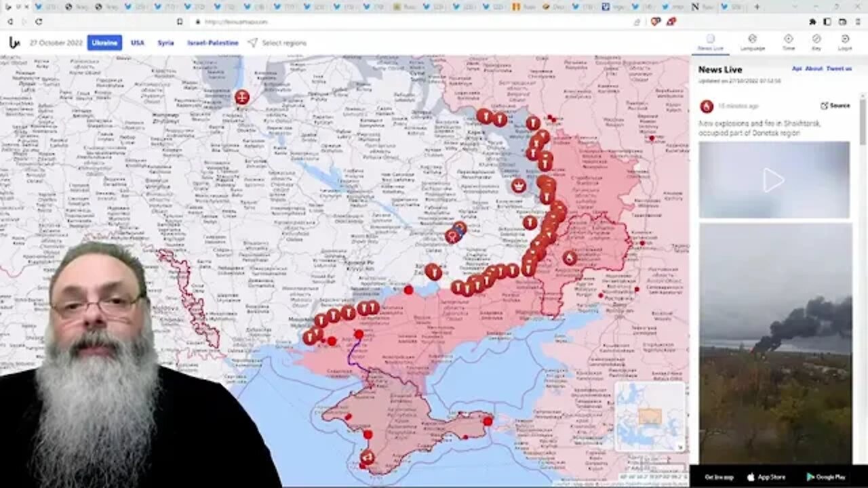The width and height of the screenshot is (868, 488).
Task: Open the black smoke photo thumbnail
Action: click(775, 343)
